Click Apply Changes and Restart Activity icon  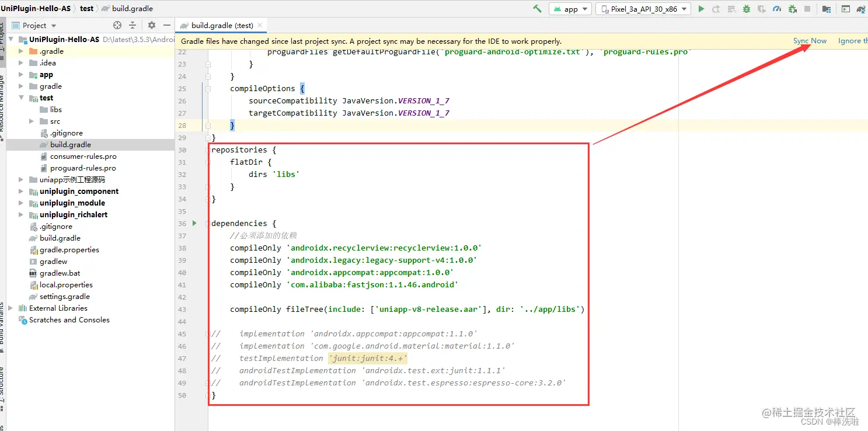[716, 9]
